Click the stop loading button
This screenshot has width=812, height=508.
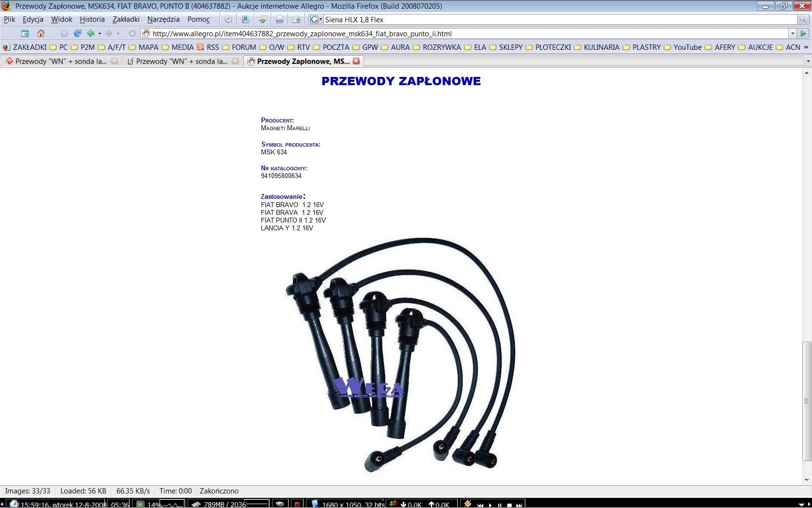64,33
